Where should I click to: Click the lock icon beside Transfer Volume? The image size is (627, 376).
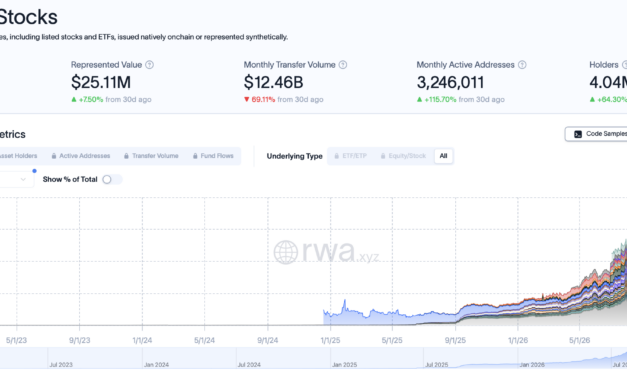[126, 156]
